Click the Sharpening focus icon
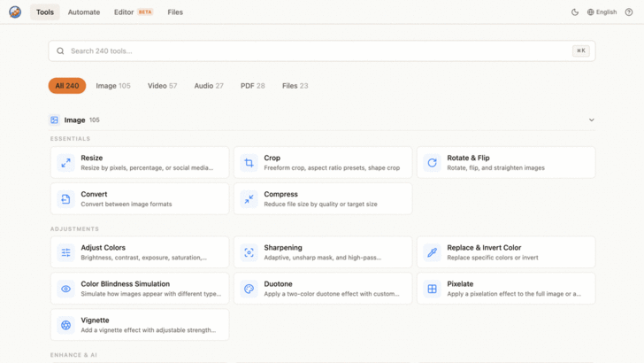Screen dimensions: 644x363 [249, 252]
